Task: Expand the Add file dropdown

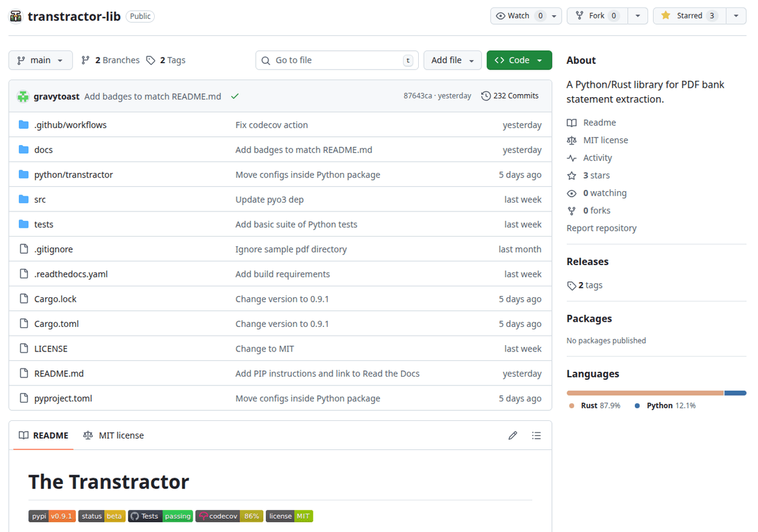Action: [x=452, y=59]
